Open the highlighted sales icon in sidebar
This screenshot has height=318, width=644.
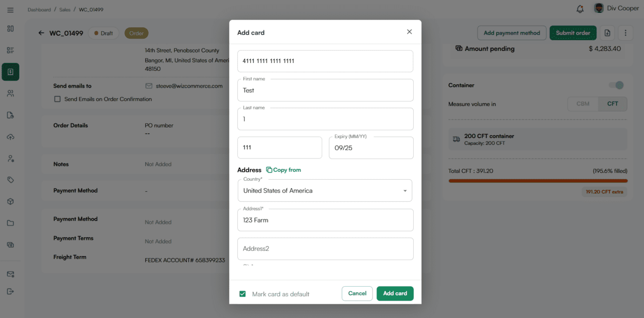(x=10, y=72)
